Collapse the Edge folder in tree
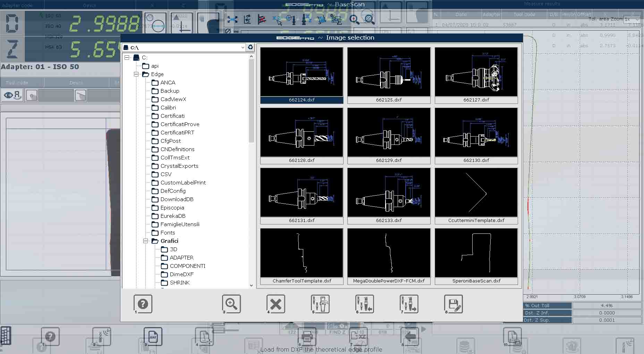Screen dimensions: 644x354 pos(136,74)
